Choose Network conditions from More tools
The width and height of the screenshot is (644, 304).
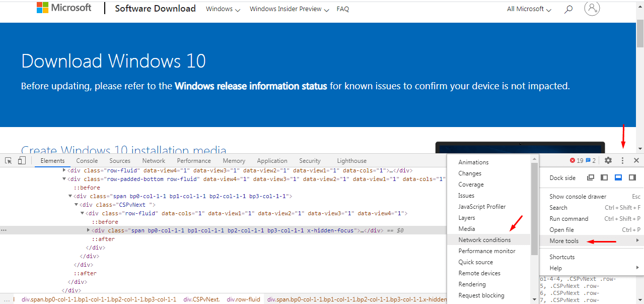pos(484,240)
